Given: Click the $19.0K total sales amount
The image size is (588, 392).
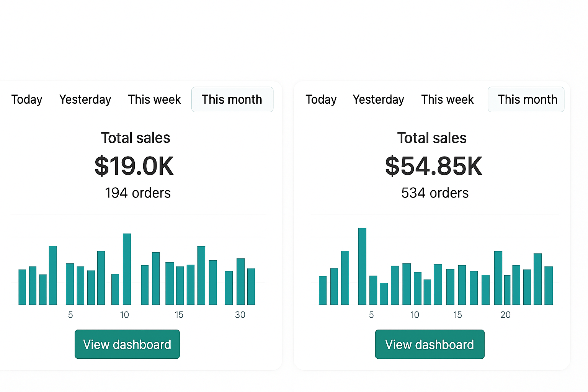Looking at the screenshot, I should (x=134, y=166).
